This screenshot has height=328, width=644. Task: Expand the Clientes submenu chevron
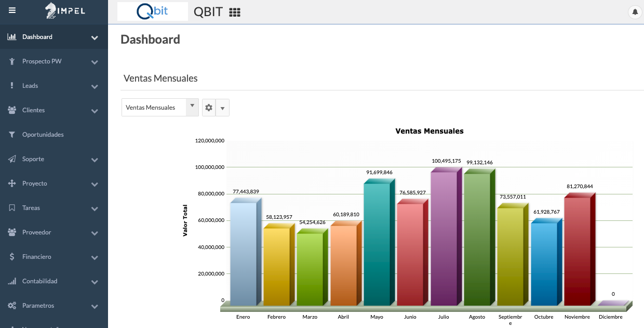click(95, 111)
